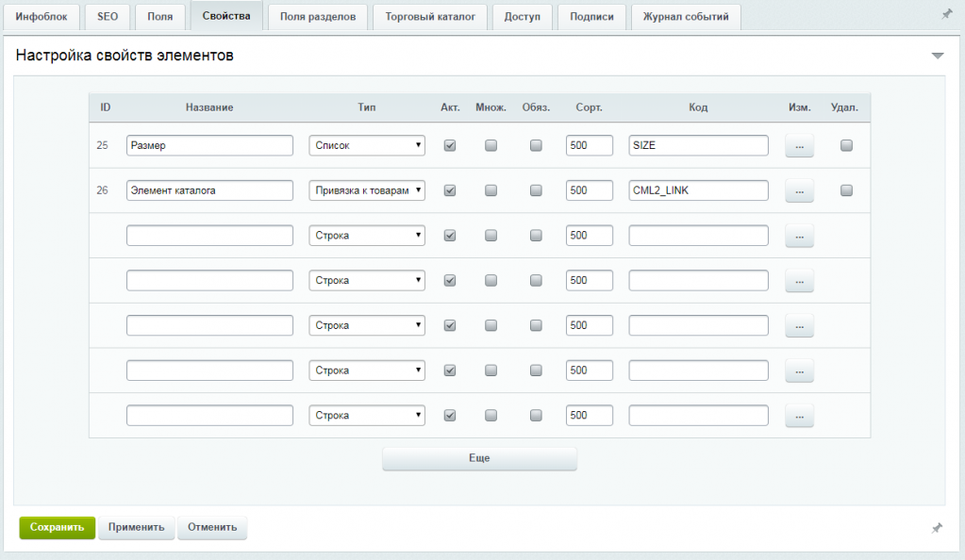Open the Привязка к товарам type dropdown
This screenshot has width=965, height=560.
point(367,190)
